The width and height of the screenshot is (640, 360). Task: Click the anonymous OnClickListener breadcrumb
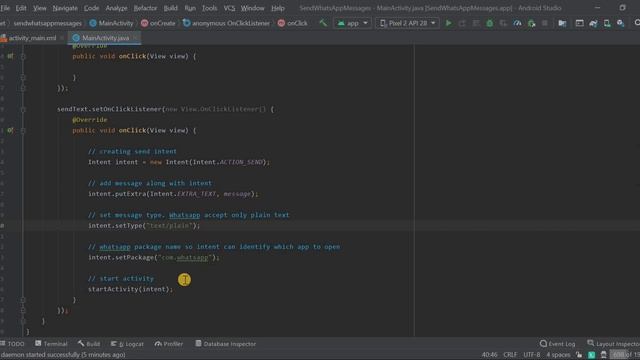226,23
